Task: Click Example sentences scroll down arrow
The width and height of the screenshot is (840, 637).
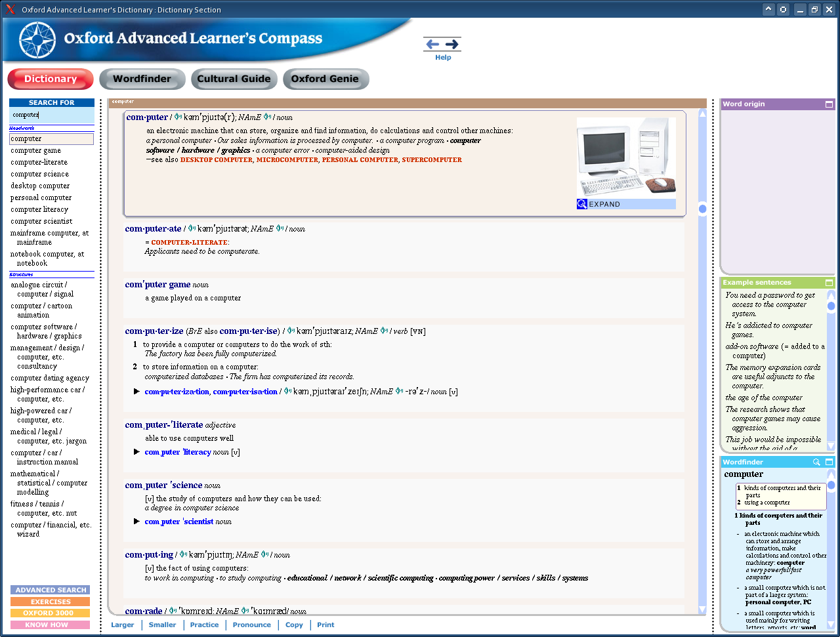Action: click(x=831, y=447)
